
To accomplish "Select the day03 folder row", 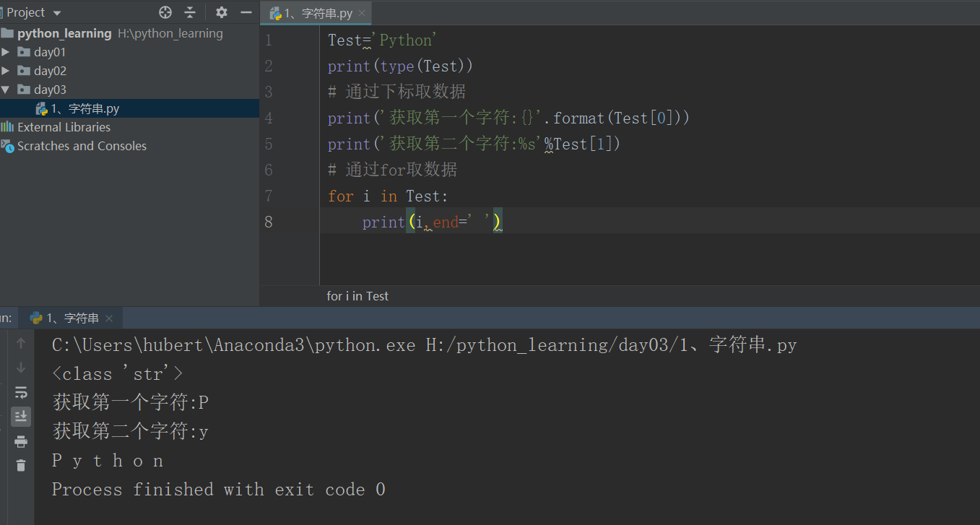I will coord(129,90).
